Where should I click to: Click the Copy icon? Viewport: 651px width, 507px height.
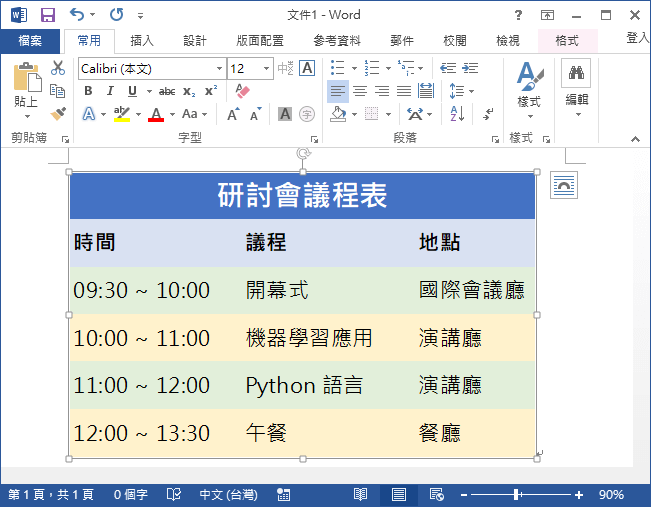pyautogui.click(x=57, y=91)
